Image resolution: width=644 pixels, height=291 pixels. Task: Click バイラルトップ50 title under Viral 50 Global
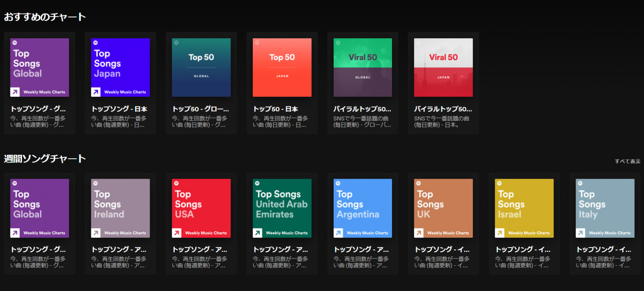pos(362,109)
